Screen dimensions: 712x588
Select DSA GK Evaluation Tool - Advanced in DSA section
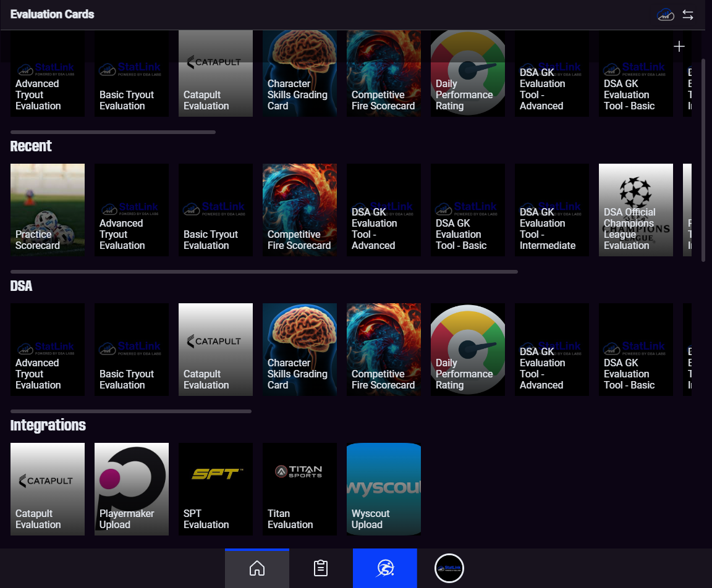point(552,350)
